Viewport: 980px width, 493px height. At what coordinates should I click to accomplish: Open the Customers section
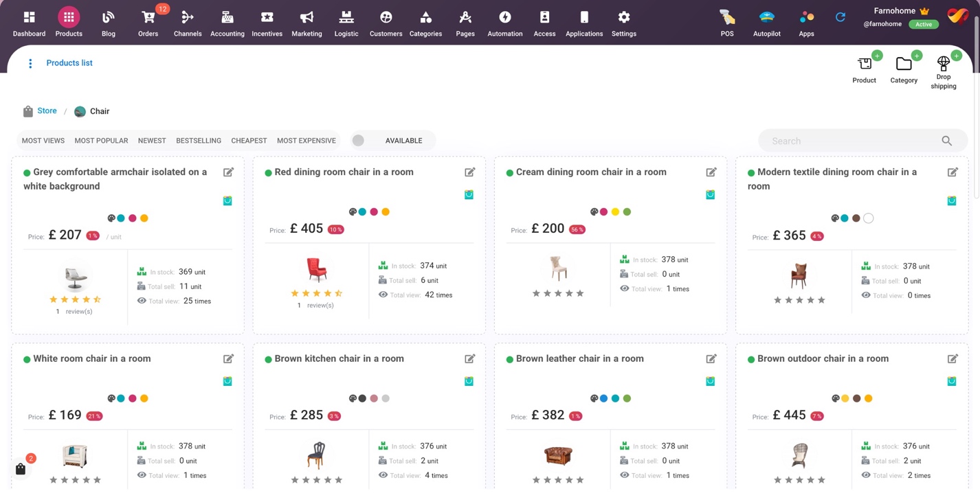pyautogui.click(x=386, y=23)
